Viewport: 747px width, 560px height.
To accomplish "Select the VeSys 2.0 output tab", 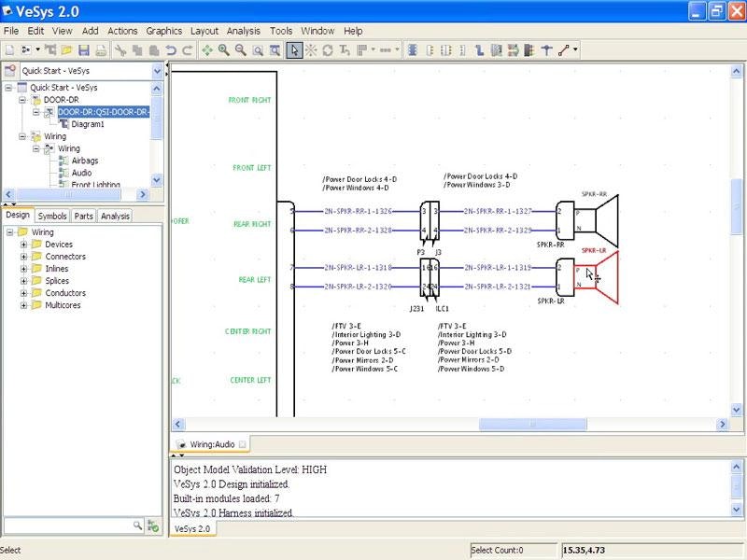I will (x=192, y=529).
